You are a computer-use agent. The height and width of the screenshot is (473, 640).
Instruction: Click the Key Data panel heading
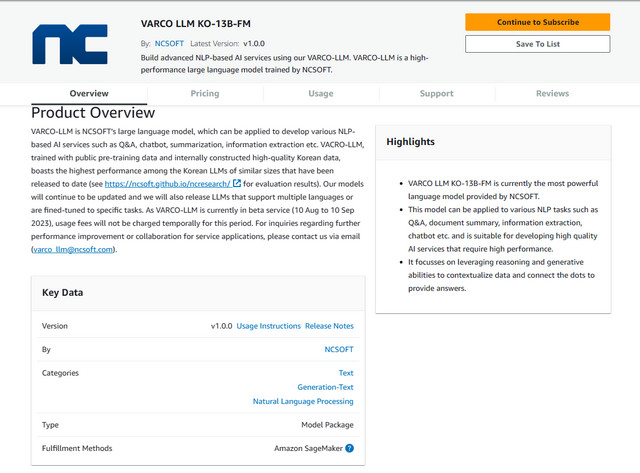pyautogui.click(x=62, y=293)
